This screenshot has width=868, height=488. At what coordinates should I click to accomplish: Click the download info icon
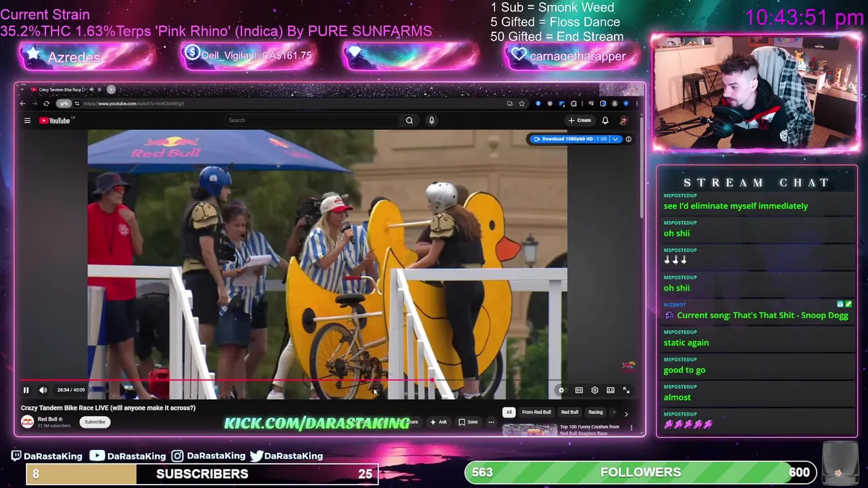click(x=629, y=139)
